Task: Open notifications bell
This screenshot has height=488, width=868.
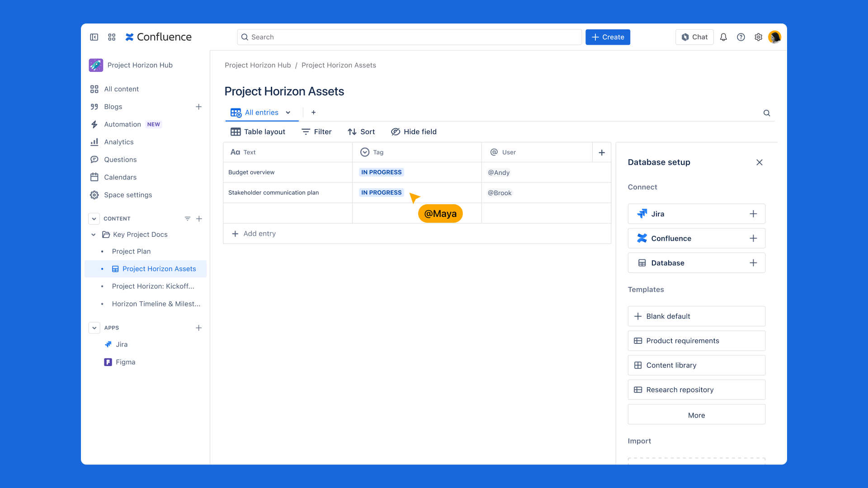Action: pos(723,37)
